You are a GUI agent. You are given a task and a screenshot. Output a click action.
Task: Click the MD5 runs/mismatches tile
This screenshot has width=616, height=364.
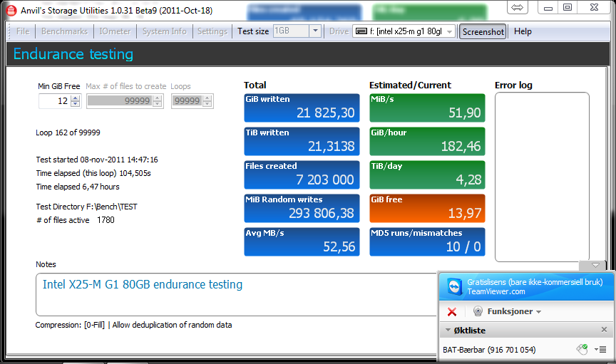click(x=427, y=242)
